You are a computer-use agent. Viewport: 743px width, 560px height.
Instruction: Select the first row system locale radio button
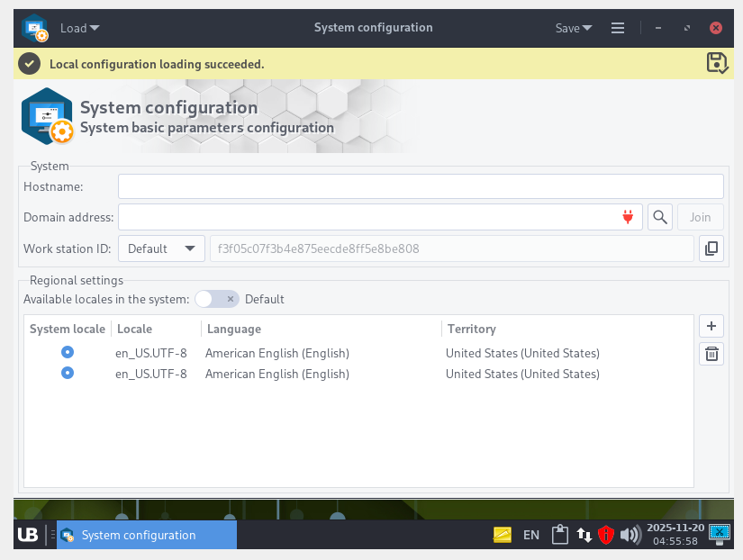tap(68, 352)
